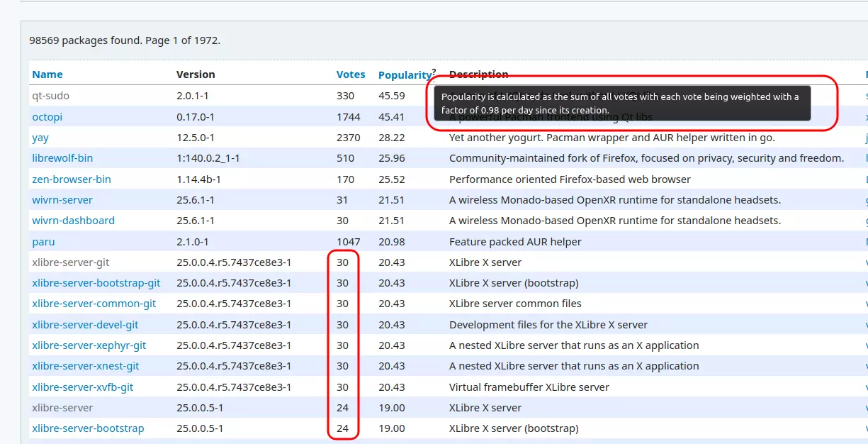Open the qt-sudo package page

tap(50, 96)
